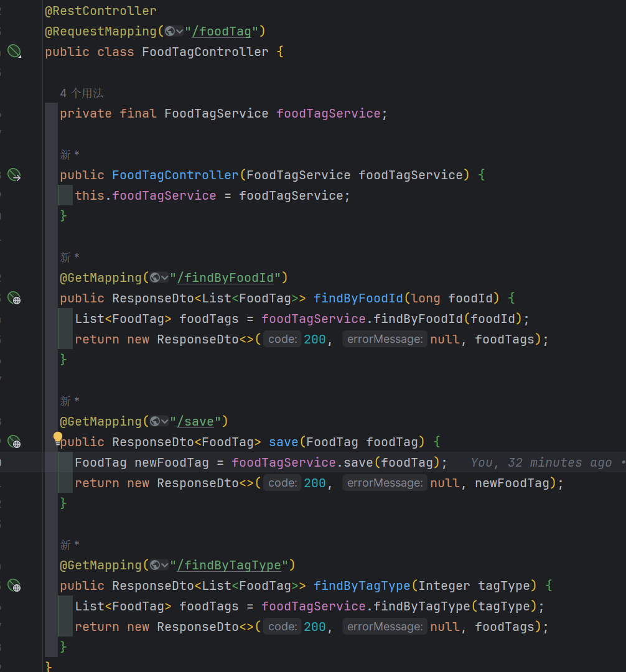Click the "You, 32 minutes ago" blame annotation
This screenshot has width=626, height=672.
pos(541,462)
